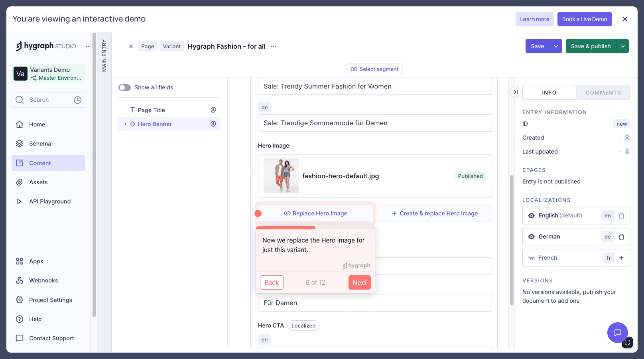The height and width of the screenshot is (359, 644).
Task: Open API Playground
Action: (48, 201)
